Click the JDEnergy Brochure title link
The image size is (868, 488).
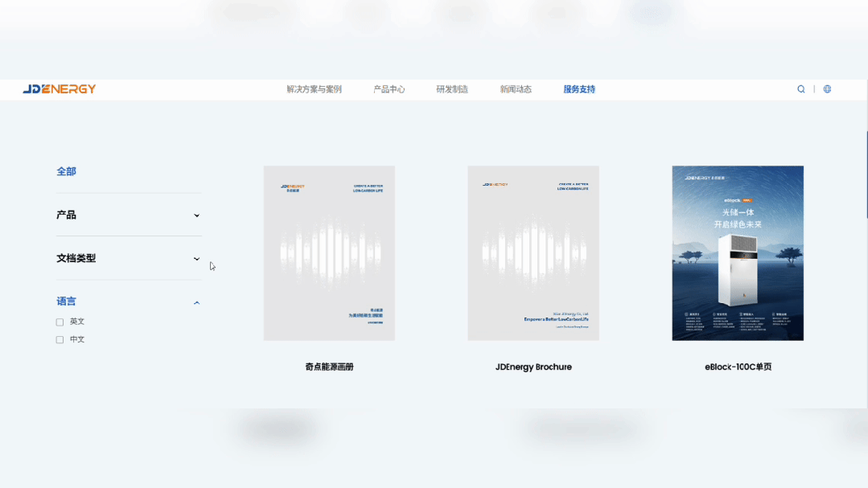(533, 367)
